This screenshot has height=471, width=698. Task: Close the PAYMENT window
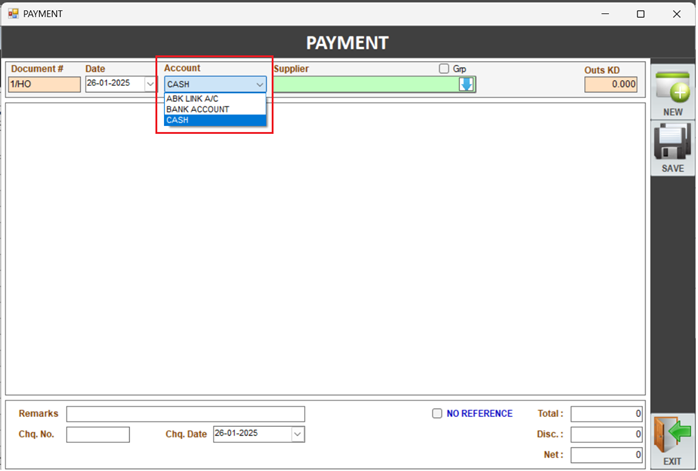677,14
